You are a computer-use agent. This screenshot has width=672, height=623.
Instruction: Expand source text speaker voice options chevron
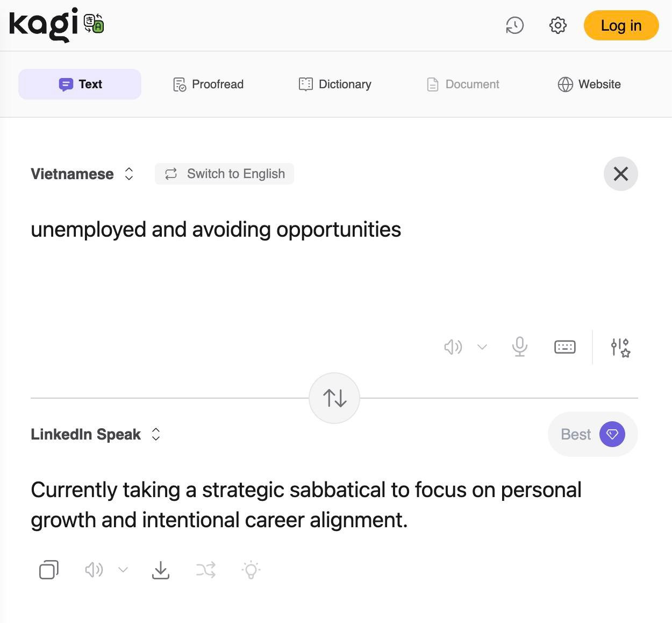pos(482,347)
